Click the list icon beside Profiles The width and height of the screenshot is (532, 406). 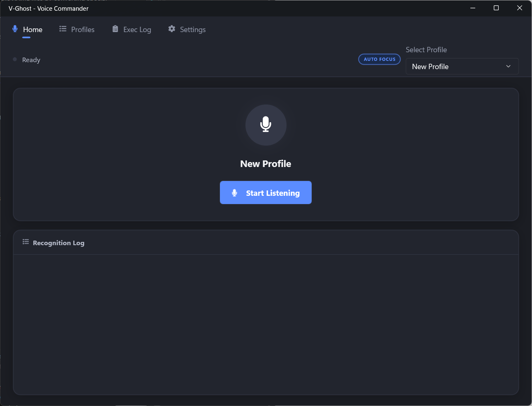63,29
